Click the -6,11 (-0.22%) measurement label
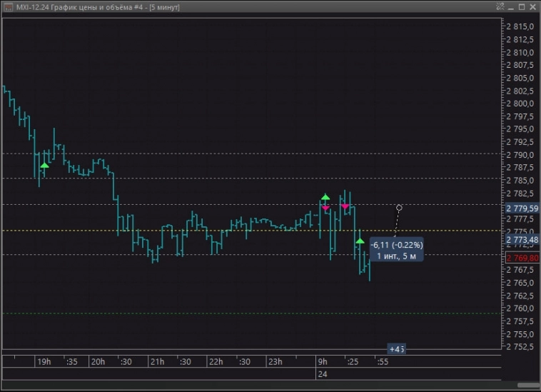 point(396,244)
